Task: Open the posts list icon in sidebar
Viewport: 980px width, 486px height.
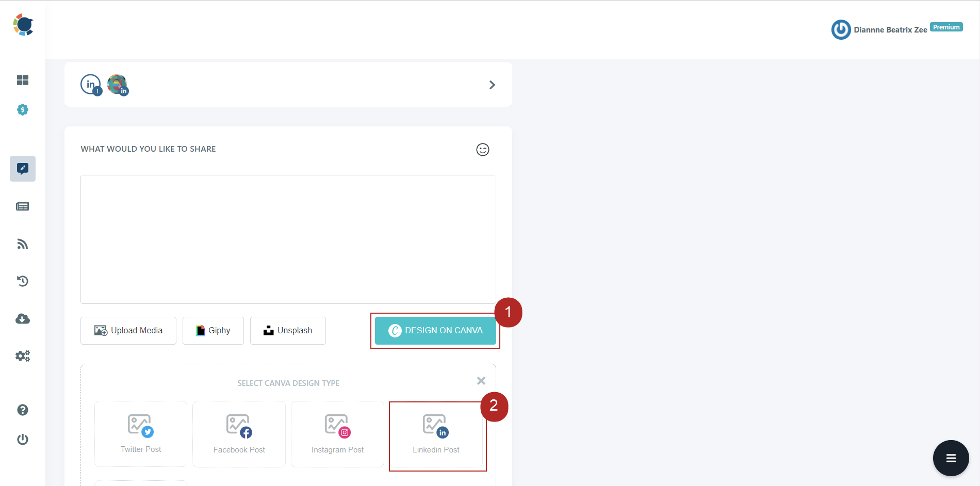Action: (23, 206)
